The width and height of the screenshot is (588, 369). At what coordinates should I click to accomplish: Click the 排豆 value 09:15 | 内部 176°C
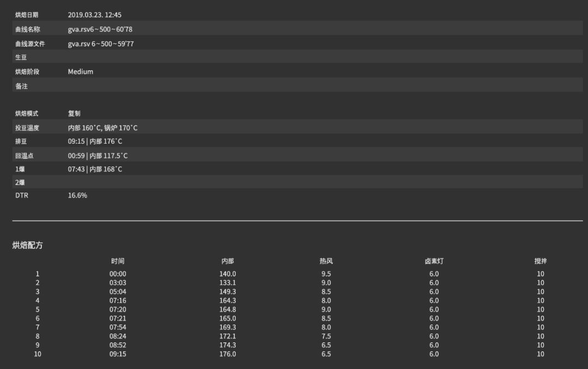[95, 142]
